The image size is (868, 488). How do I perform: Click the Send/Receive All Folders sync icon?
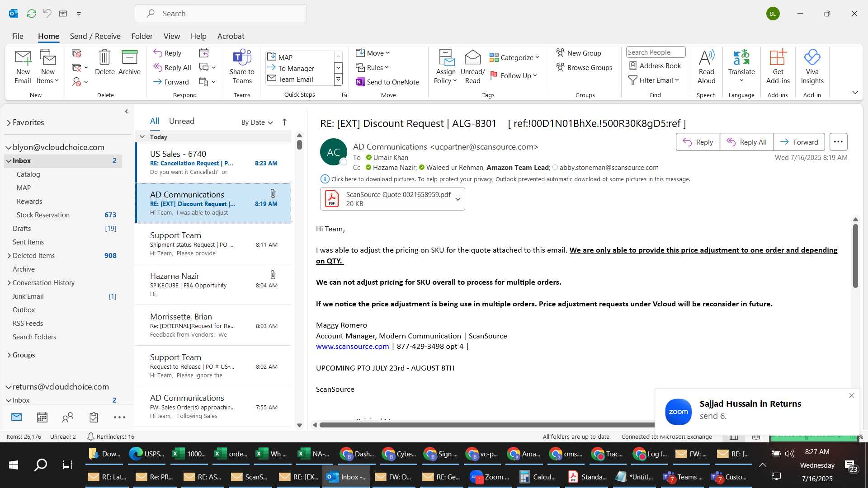pyautogui.click(x=31, y=14)
